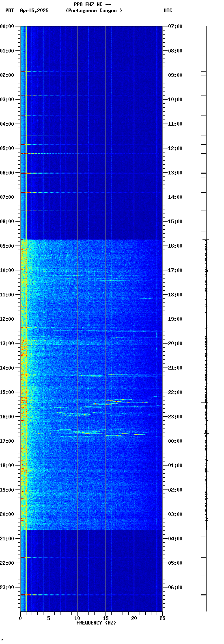Image resolution: width=224 pixels, height=644 pixels.
Task: Click '16:00' on the UTC time axis
Action: tap(175, 246)
